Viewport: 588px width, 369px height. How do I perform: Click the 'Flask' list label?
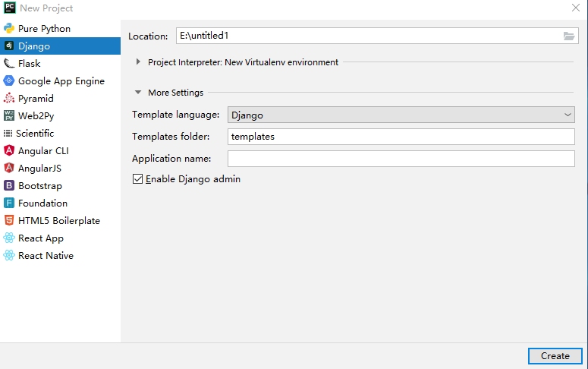[30, 64]
